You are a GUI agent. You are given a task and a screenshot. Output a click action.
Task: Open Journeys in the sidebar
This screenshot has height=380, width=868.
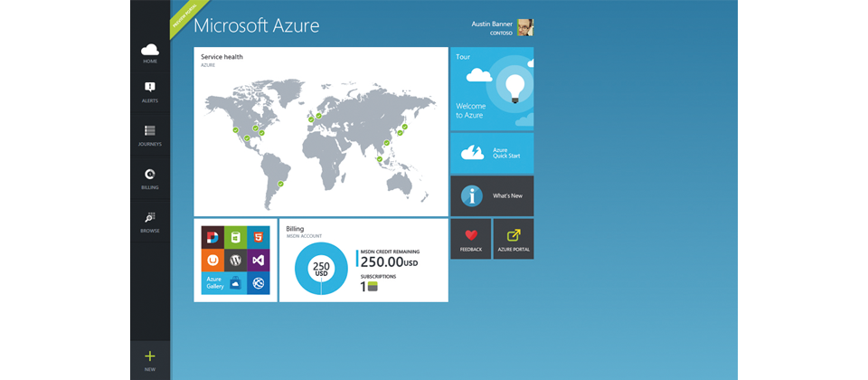click(150, 136)
